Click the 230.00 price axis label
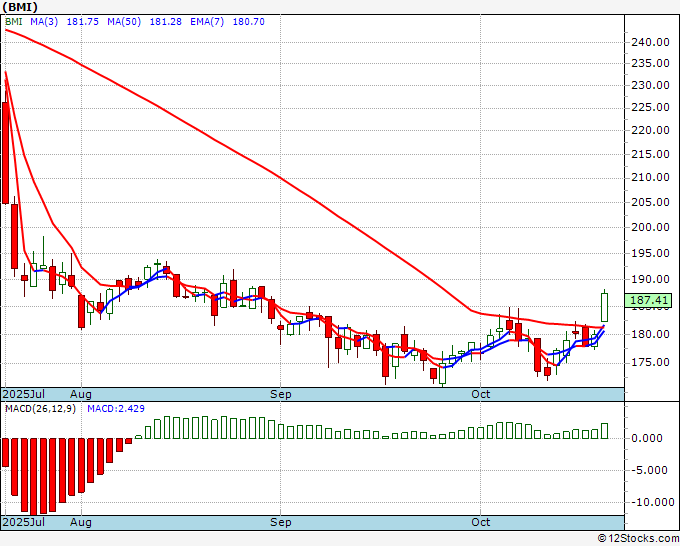The height and width of the screenshot is (546, 680). pos(650,85)
